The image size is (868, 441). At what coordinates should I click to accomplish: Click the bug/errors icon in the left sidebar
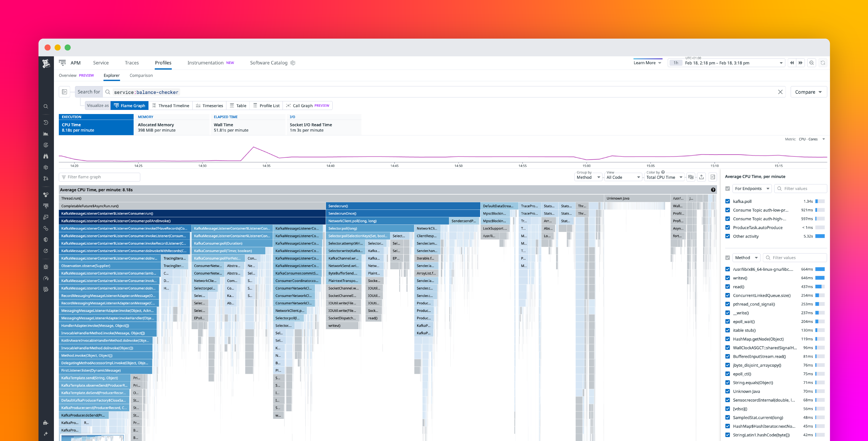(x=46, y=267)
